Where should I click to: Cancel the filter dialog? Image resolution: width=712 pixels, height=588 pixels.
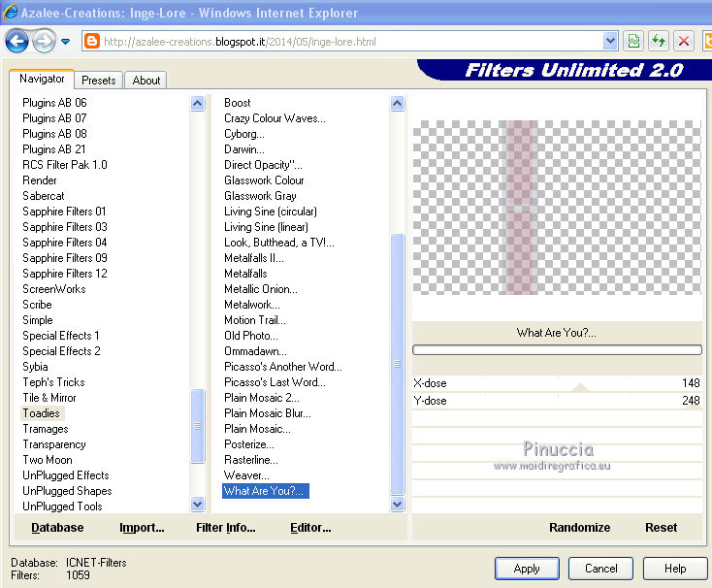[x=600, y=569]
